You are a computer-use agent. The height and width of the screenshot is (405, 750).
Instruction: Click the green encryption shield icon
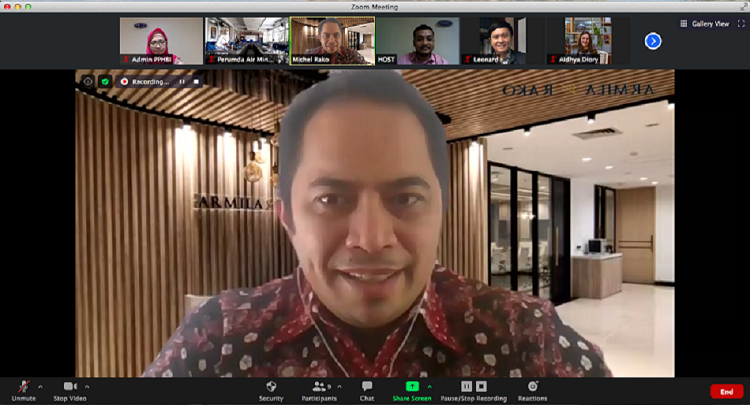(105, 82)
